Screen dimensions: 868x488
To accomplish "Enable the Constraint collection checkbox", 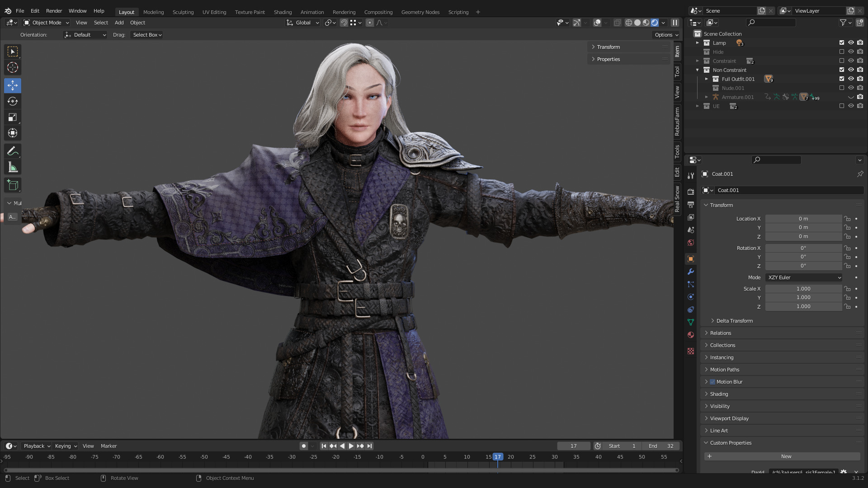I will 842,61.
